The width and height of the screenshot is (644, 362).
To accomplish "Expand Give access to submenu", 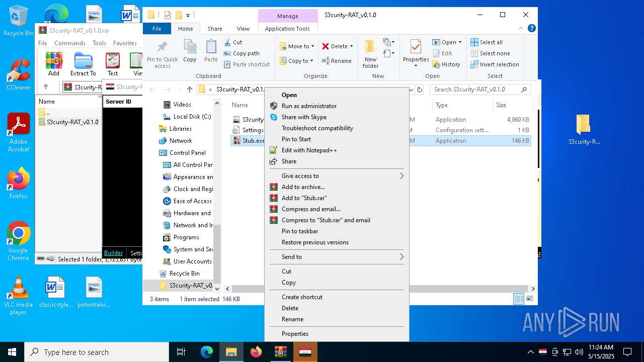I will click(337, 176).
